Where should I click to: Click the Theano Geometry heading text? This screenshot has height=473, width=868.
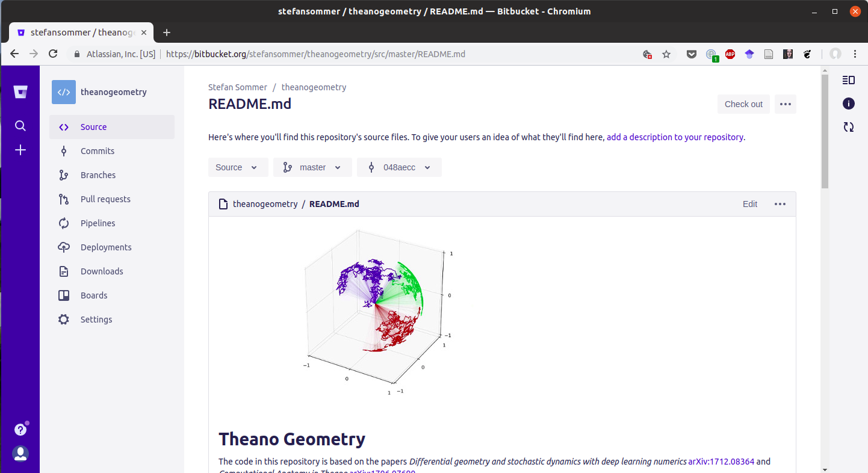(x=292, y=439)
